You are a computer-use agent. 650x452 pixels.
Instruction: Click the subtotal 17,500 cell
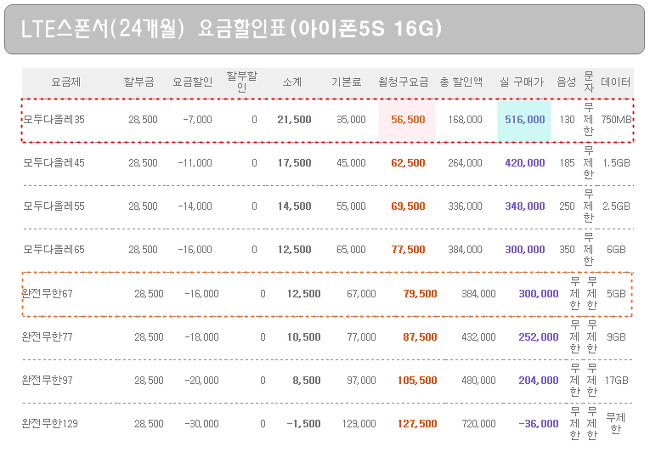point(294,163)
